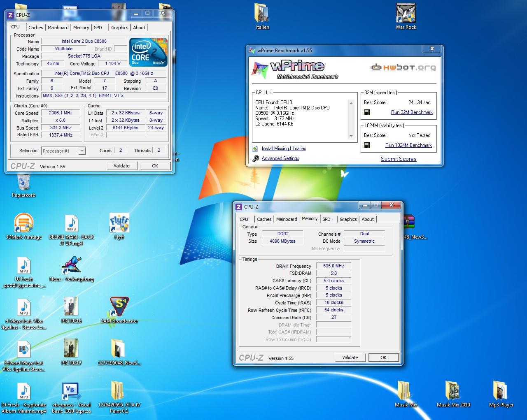This screenshot has height=420, width=527.
Task: Click the Advanced Settings link in wPrime
Action: tap(280, 158)
